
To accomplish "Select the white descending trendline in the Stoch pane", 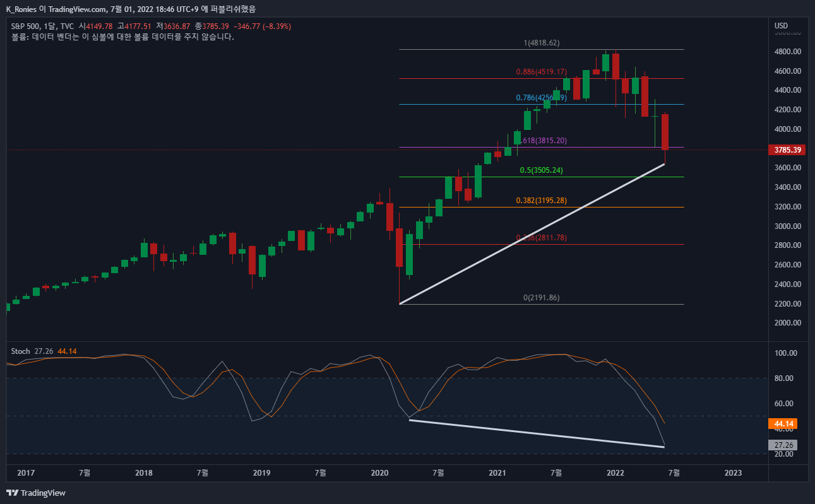I will [537, 433].
